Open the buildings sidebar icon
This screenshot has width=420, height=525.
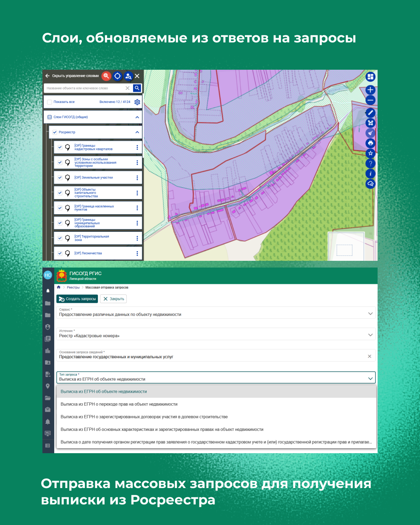[47, 351]
